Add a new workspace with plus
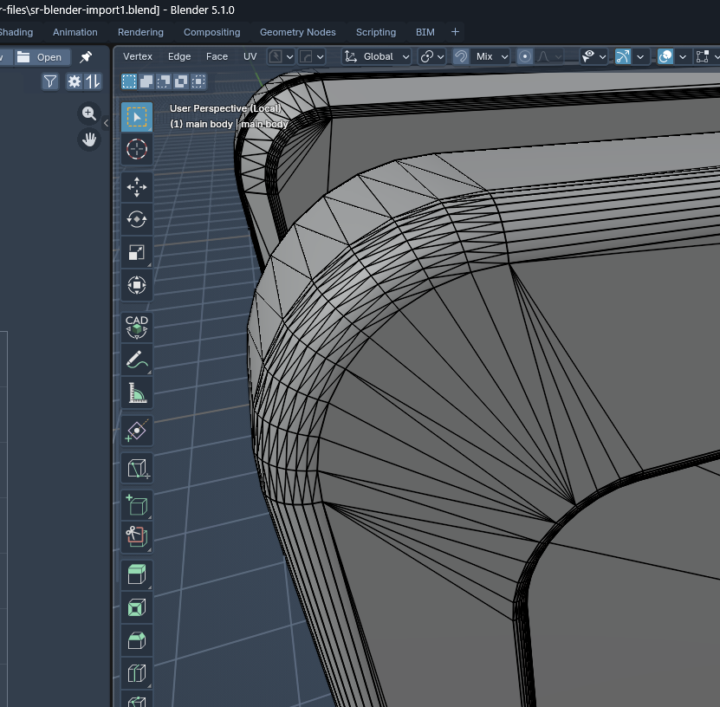The width and height of the screenshot is (720, 707). click(455, 32)
